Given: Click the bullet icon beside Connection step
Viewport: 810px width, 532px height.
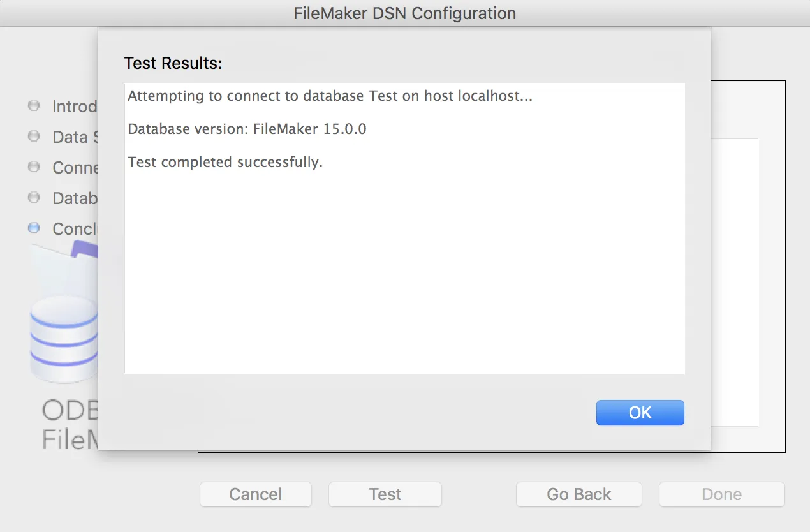Looking at the screenshot, I should point(34,166).
